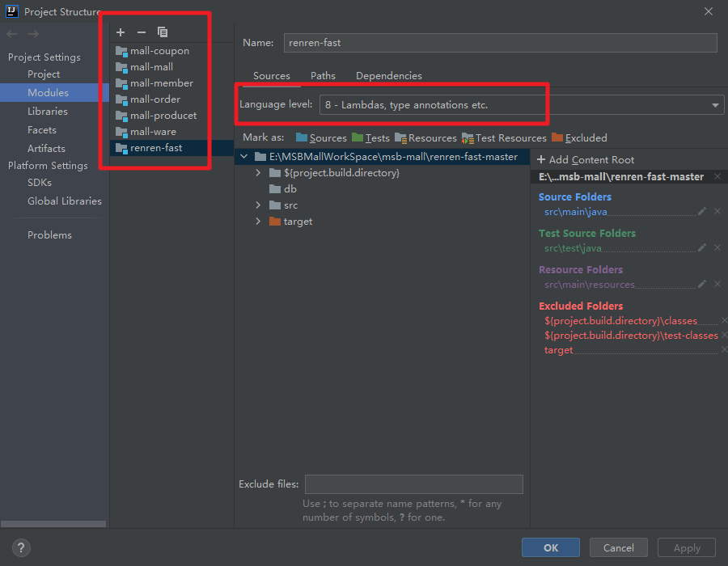The width and height of the screenshot is (728, 566).
Task: Click the remove module minus icon
Action: 142,32
